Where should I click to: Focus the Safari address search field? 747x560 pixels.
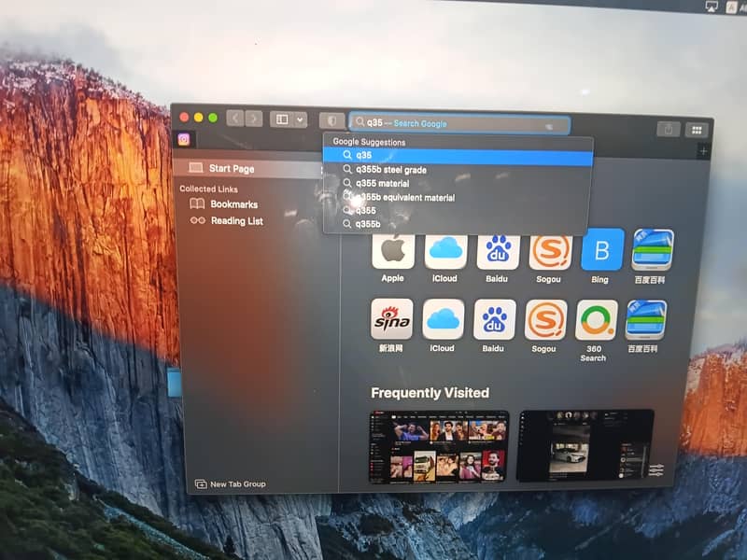(x=459, y=124)
